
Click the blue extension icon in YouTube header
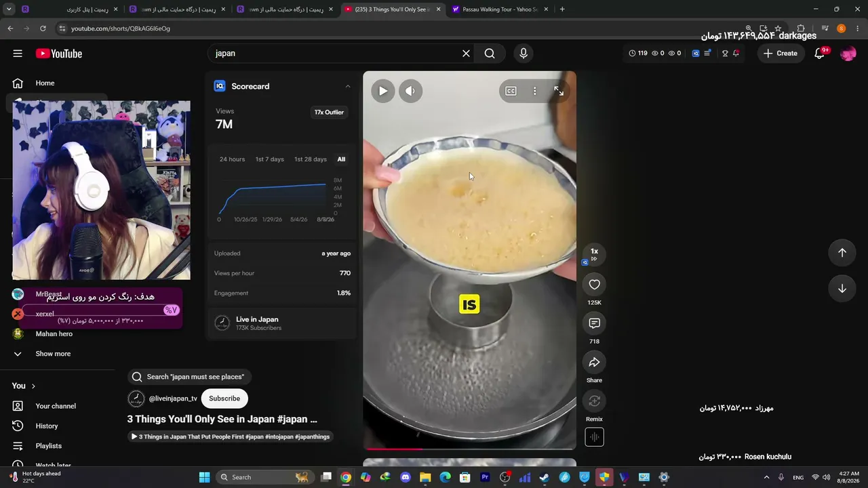pyautogui.click(x=696, y=54)
